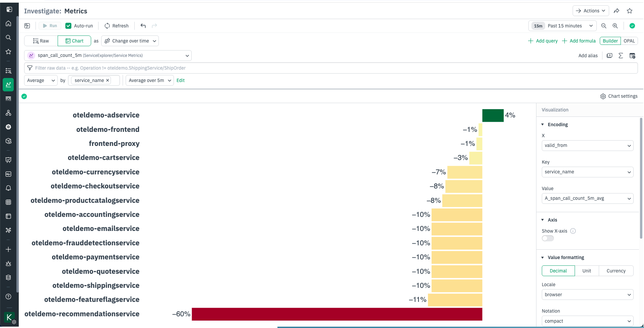Image resolution: width=644 pixels, height=328 pixels.
Task: Click the oteldemo-featureflagservice -11% bar
Action: click(455, 300)
